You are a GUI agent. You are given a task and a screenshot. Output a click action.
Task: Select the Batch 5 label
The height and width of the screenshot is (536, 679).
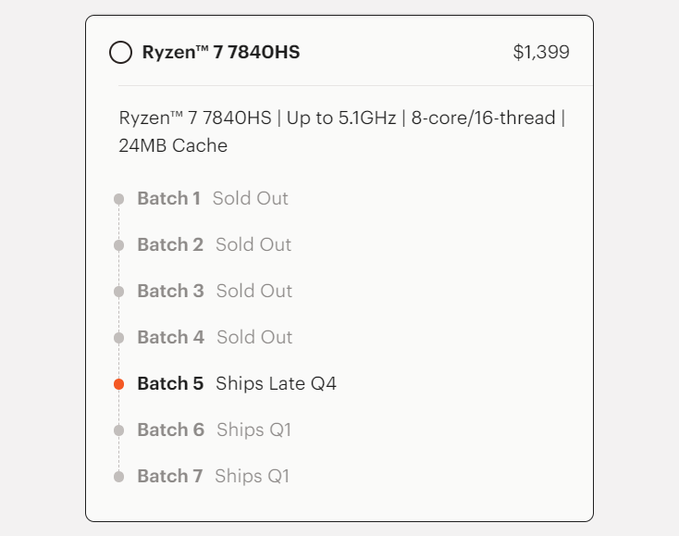[170, 383]
